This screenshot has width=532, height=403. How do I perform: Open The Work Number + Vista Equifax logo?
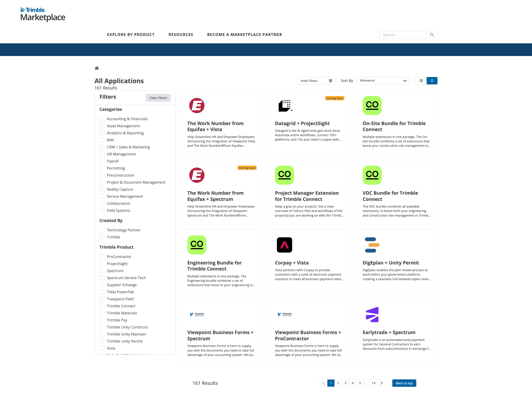tap(197, 106)
